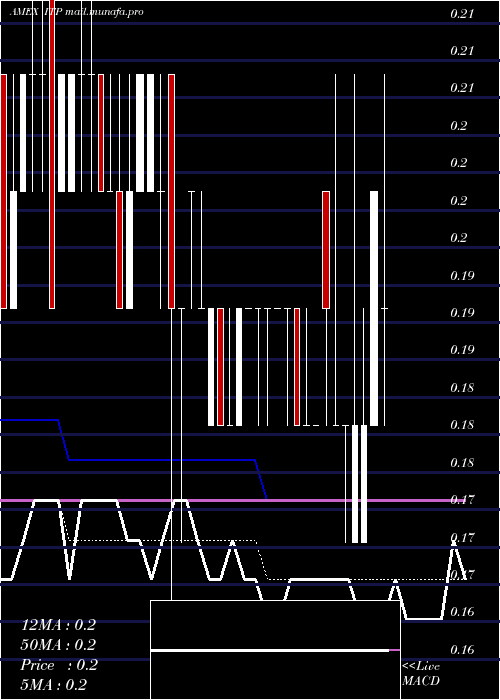This screenshot has width=500, height=700.
Task: Click the 5MA : 0.2 label
Action: [x=54, y=685]
